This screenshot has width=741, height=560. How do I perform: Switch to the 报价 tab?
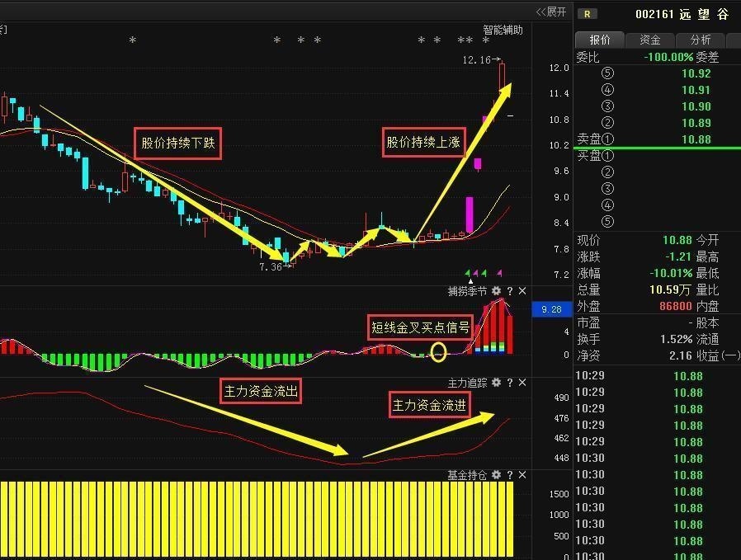tap(600, 40)
